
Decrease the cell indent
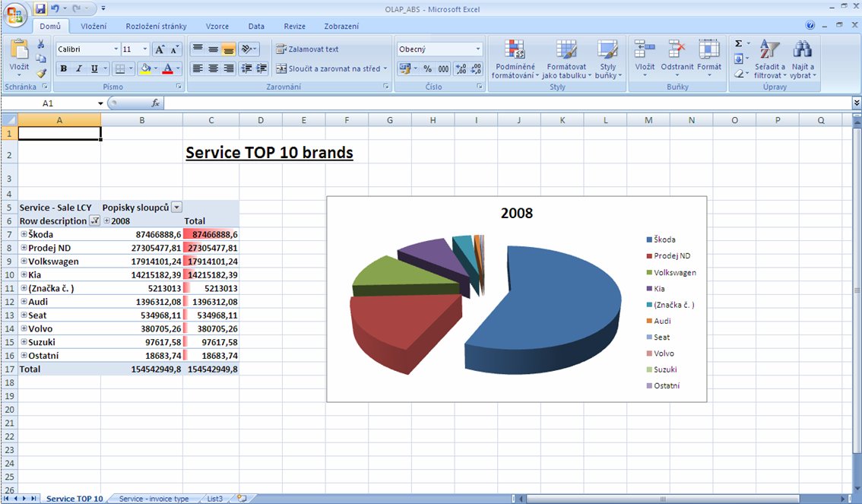pyautogui.click(x=247, y=68)
